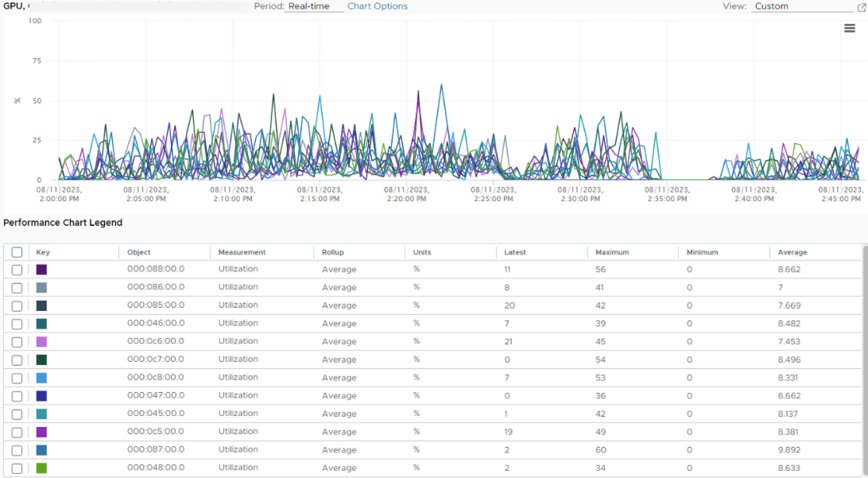Check the box for object 000:086:00.0
The image size is (868, 478).
[17, 288]
